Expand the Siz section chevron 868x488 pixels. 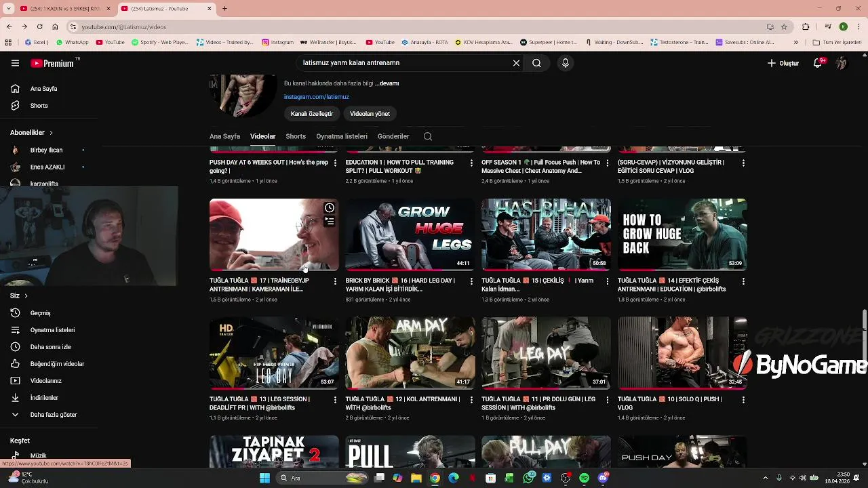(26, 296)
